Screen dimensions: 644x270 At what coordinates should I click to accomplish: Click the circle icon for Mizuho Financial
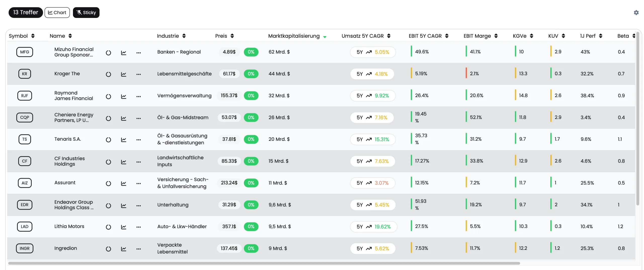click(108, 53)
